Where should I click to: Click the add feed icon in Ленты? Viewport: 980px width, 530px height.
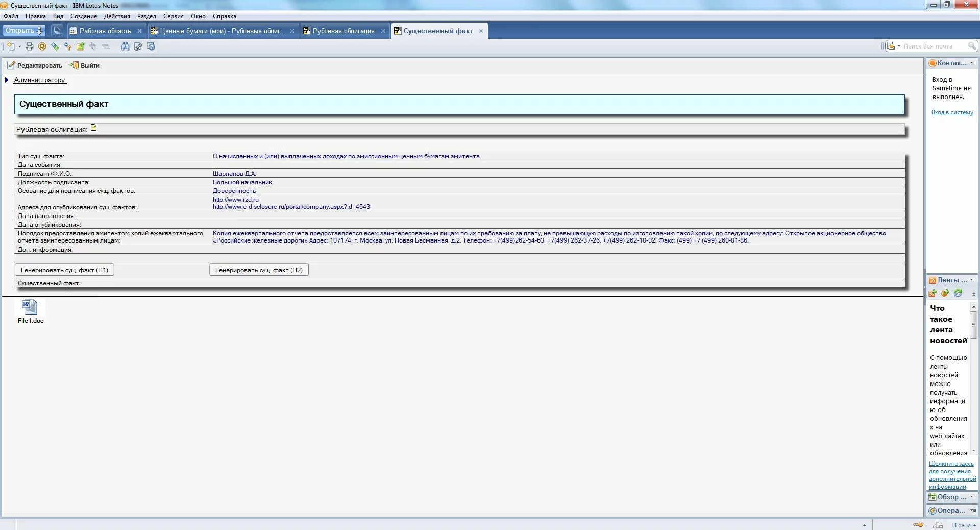(933, 293)
